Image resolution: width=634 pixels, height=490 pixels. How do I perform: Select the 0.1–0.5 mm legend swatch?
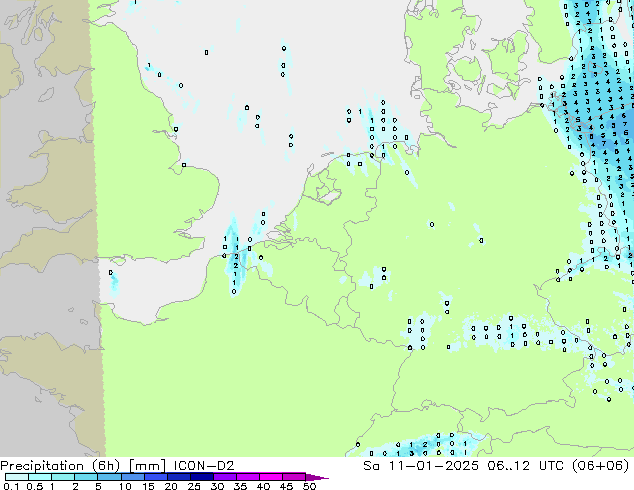(x=17, y=477)
